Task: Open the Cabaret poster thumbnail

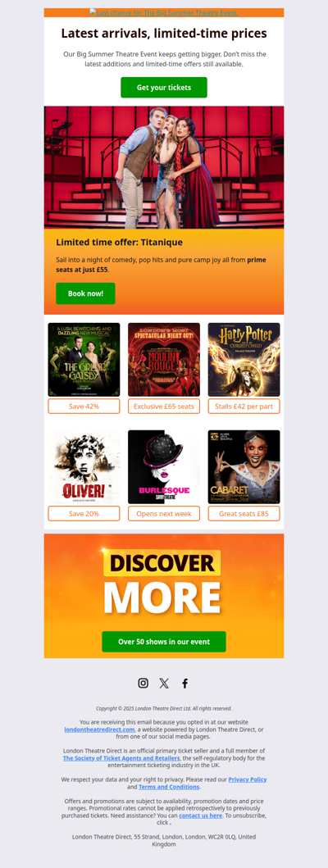Action: (x=244, y=466)
